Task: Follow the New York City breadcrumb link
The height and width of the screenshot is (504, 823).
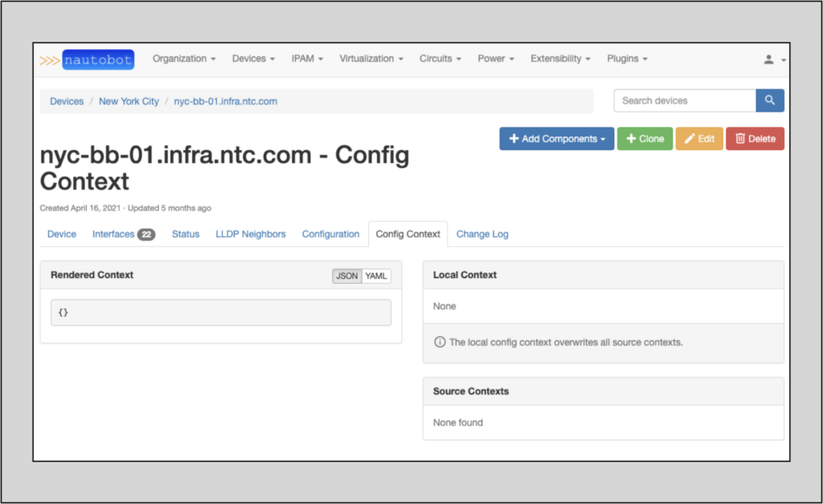Action: tap(129, 100)
